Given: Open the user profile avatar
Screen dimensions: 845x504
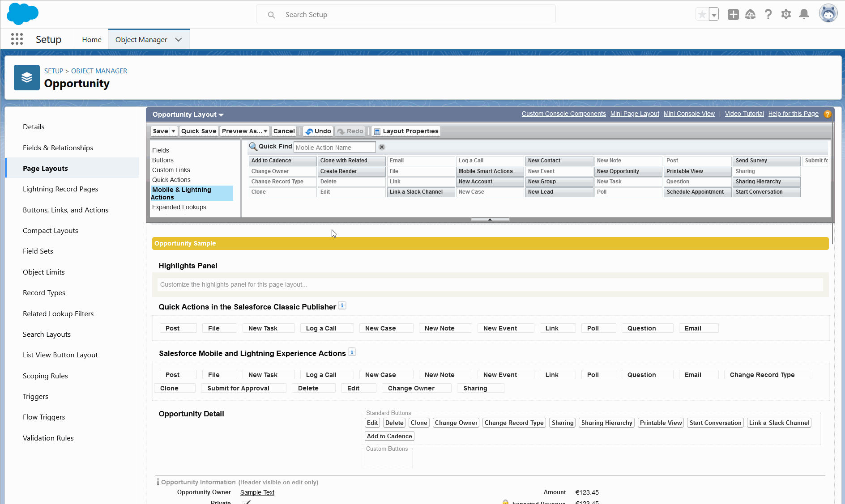Looking at the screenshot, I should point(828,13).
